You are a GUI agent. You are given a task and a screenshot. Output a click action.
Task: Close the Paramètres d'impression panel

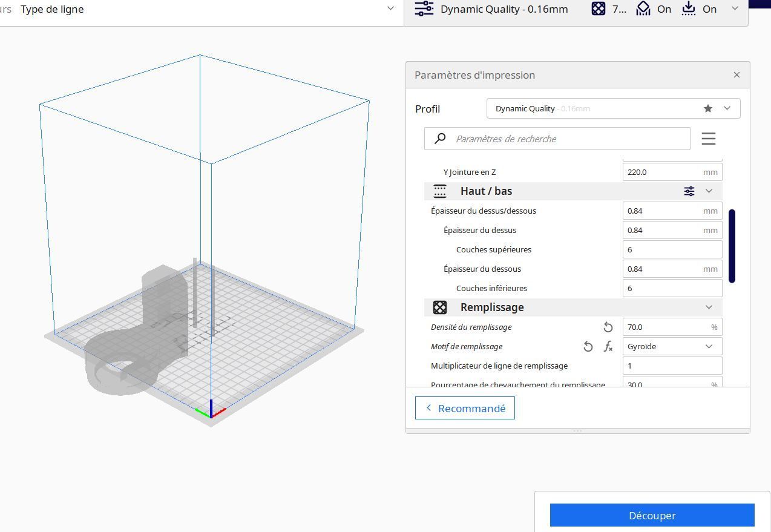coord(737,75)
